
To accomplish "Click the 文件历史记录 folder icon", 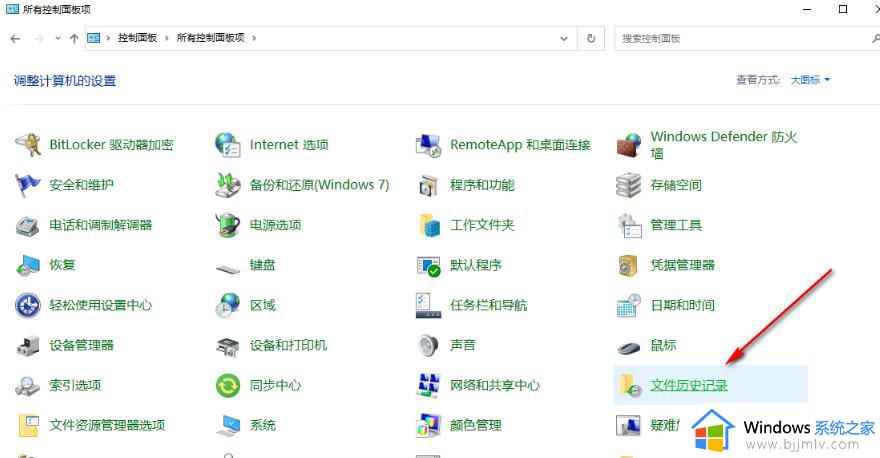I will 630,386.
